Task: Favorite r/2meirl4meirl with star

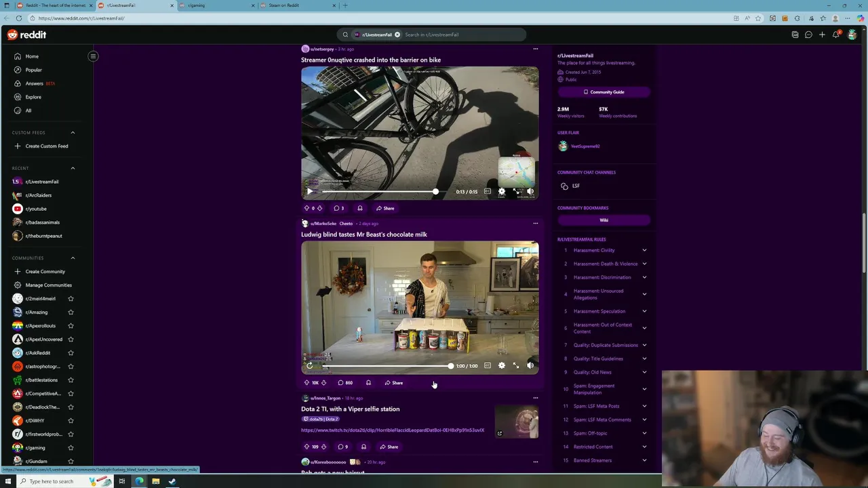Action: (71, 299)
